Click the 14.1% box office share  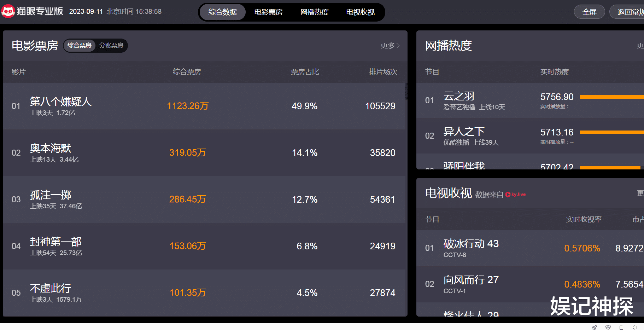point(305,153)
